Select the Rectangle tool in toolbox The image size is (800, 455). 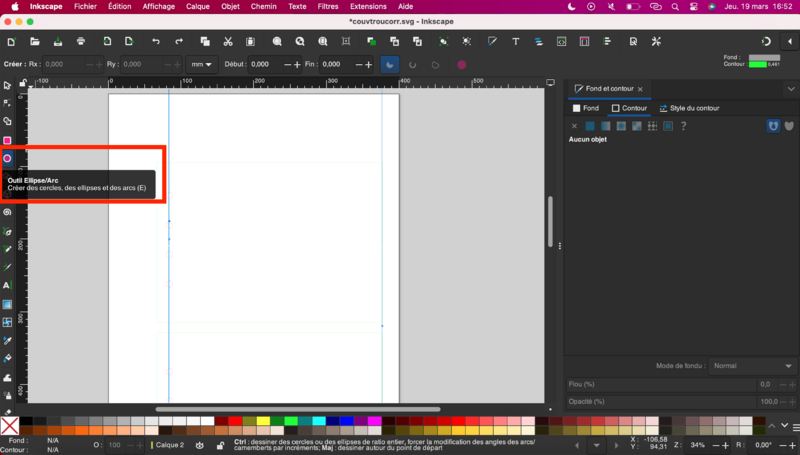[x=7, y=140]
